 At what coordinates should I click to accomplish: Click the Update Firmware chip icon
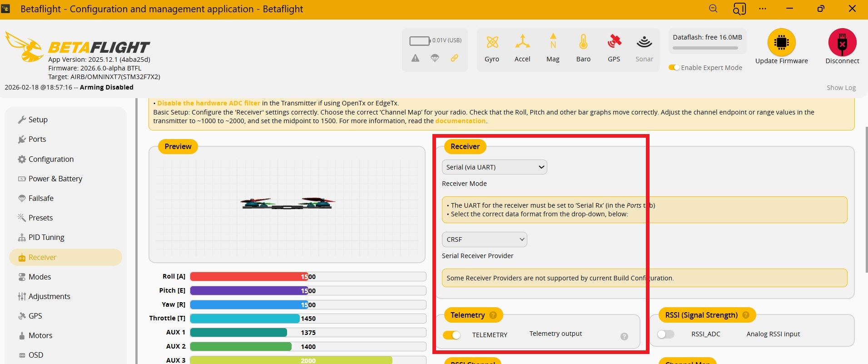(x=781, y=42)
